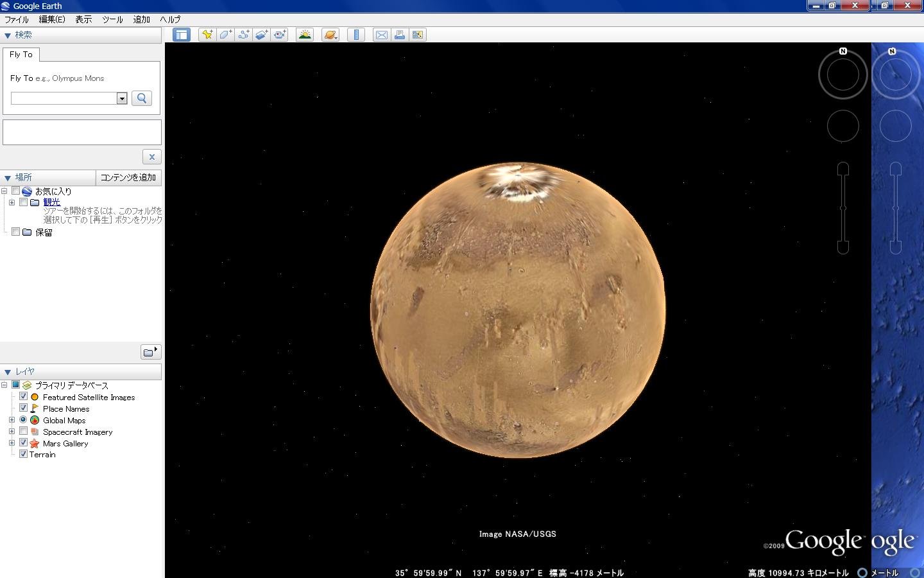The width and height of the screenshot is (924, 578).
Task: Select the Add Path tool
Action: tap(243, 35)
